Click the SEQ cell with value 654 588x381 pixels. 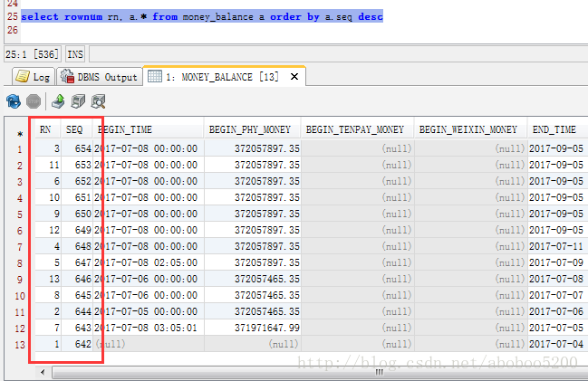[x=76, y=148]
